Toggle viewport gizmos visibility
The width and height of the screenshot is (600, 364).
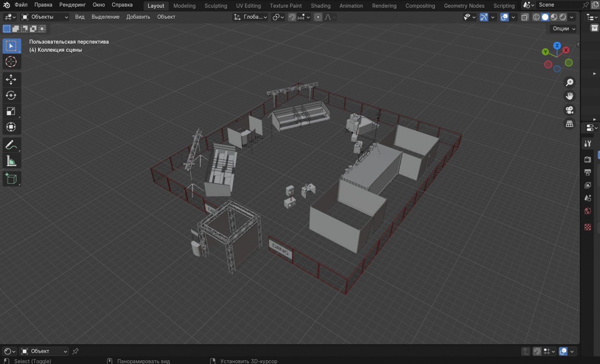[484, 17]
